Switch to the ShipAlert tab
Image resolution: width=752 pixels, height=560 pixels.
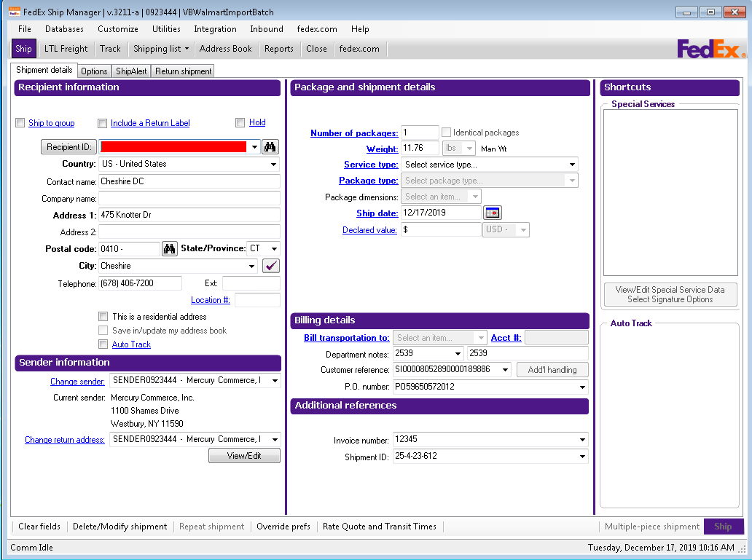pyautogui.click(x=131, y=71)
